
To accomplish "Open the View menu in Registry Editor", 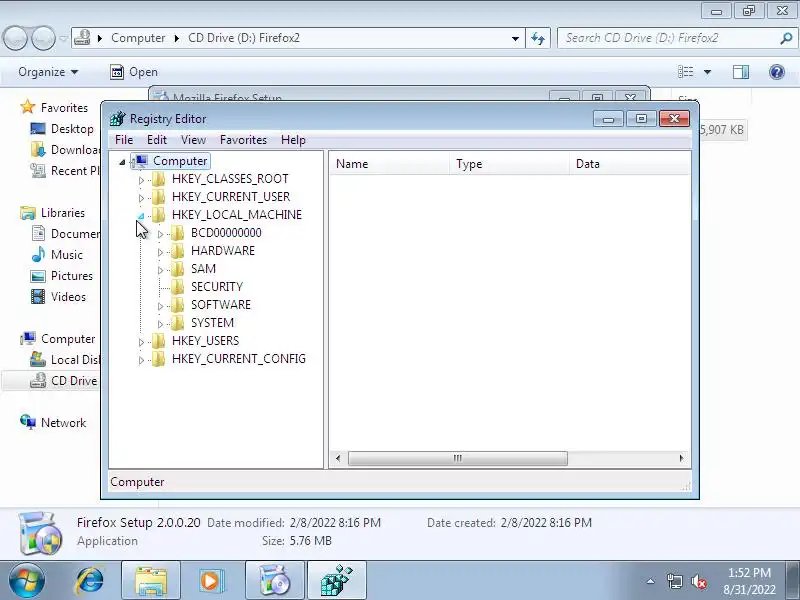I will point(193,140).
